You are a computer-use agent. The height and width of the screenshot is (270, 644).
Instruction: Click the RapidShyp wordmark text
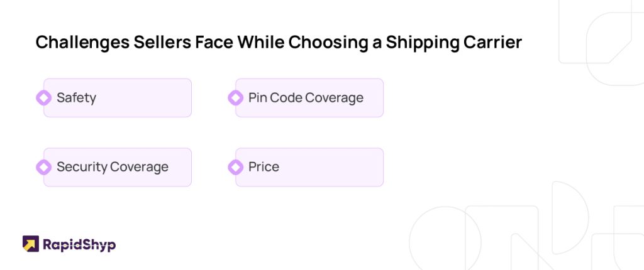tap(79, 245)
